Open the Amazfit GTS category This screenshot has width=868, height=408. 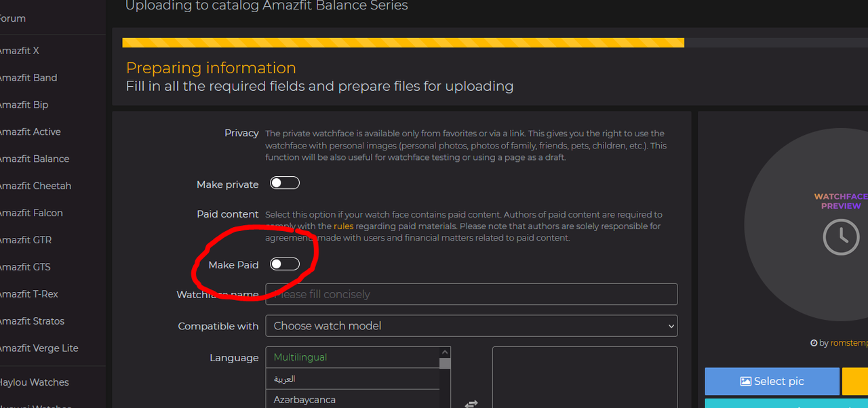point(25,267)
